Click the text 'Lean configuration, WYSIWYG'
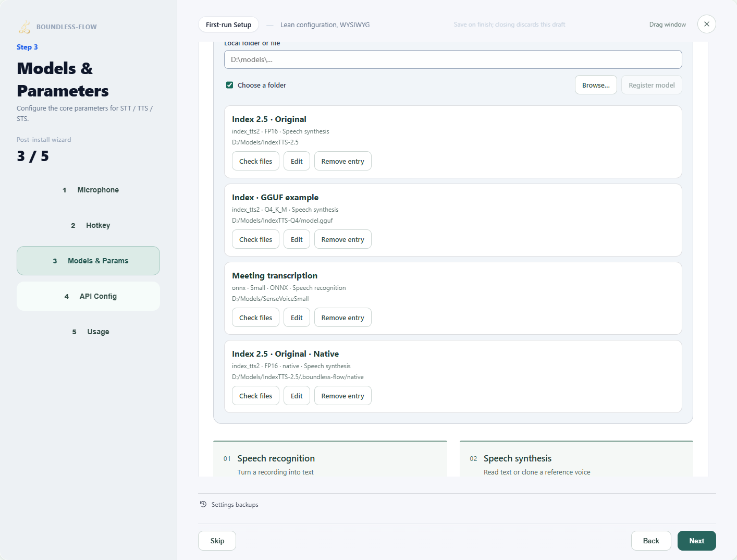The image size is (737, 560). point(325,25)
